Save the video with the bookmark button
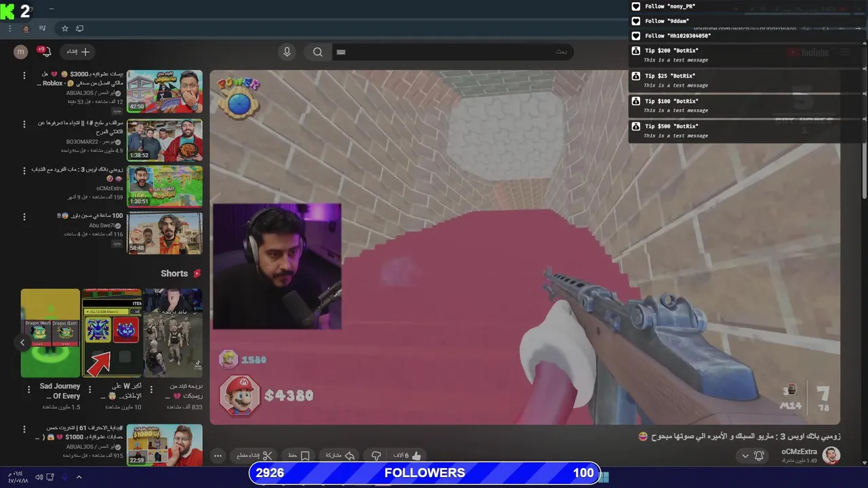Viewport: 868px width, 488px height. (x=300, y=456)
